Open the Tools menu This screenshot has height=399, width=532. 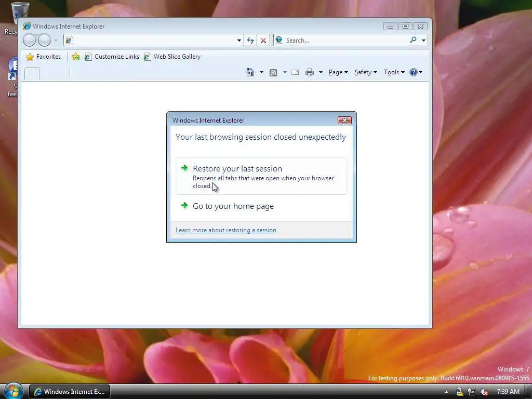(394, 72)
